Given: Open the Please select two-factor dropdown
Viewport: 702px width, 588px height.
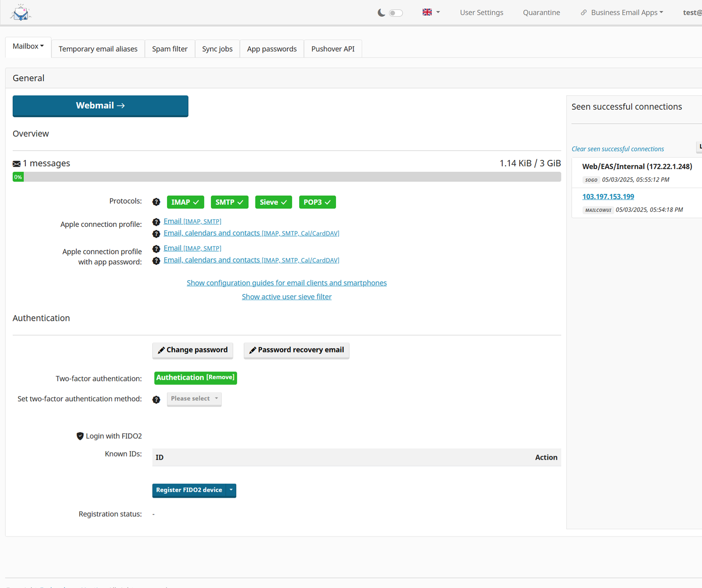Looking at the screenshot, I should click(x=194, y=399).
